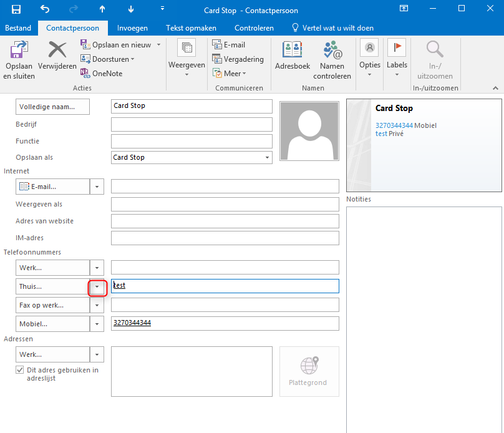504x433 pixels.
Task: Open ribbon display options in the title bar
Action: click(x=404, y=8)
